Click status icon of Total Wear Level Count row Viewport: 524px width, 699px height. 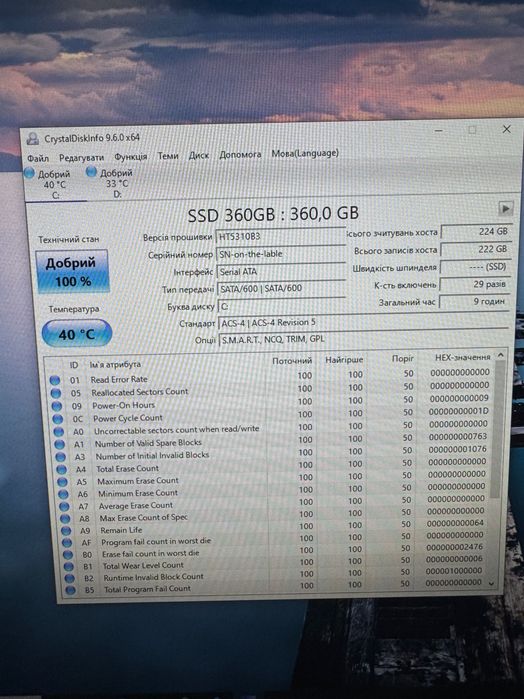[x=69, y=567]
